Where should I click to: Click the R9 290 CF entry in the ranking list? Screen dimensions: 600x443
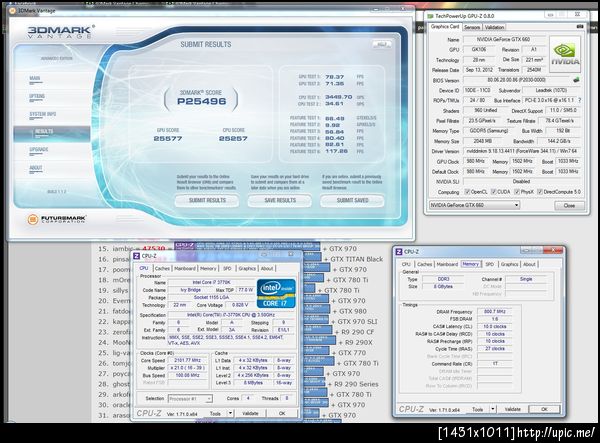357,332
